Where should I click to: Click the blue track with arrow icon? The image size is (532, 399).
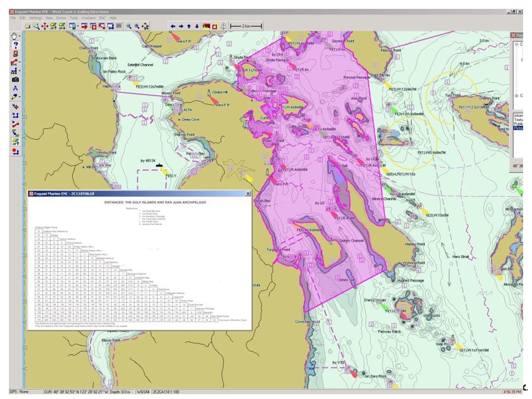(x=16, y=115)
